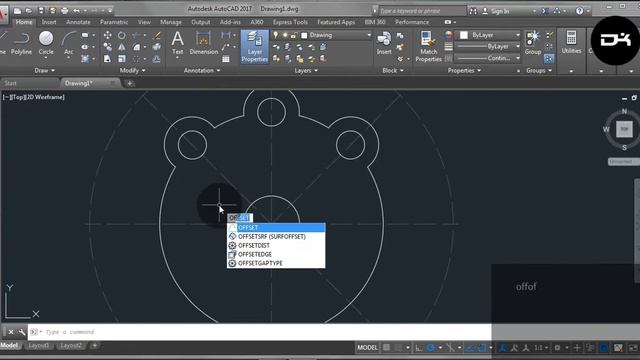Click the Autodesk Exchange Apps icon
Image resolution: width=640 pixels, height=360 pixels.
pos(545,11)
